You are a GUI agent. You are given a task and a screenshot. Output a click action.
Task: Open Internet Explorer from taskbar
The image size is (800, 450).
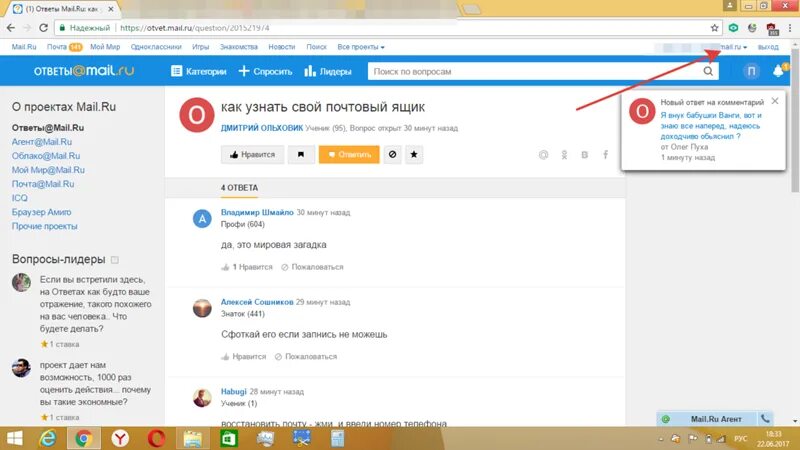point(48,438)
